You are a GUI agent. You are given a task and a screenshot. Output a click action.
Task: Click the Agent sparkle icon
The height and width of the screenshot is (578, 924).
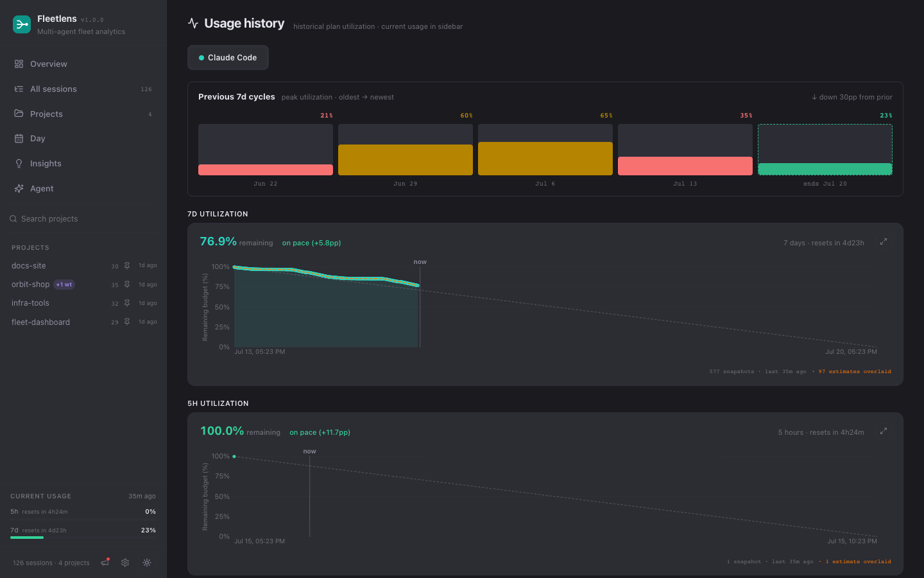19,189
